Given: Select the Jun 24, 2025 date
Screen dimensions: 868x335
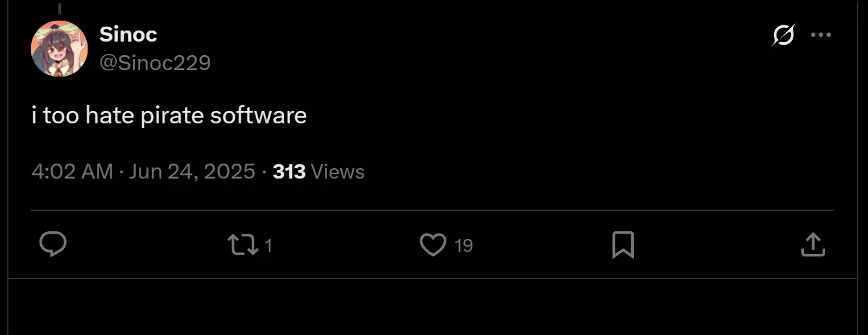Looking at the screenshot, I should tap(192, 172).
